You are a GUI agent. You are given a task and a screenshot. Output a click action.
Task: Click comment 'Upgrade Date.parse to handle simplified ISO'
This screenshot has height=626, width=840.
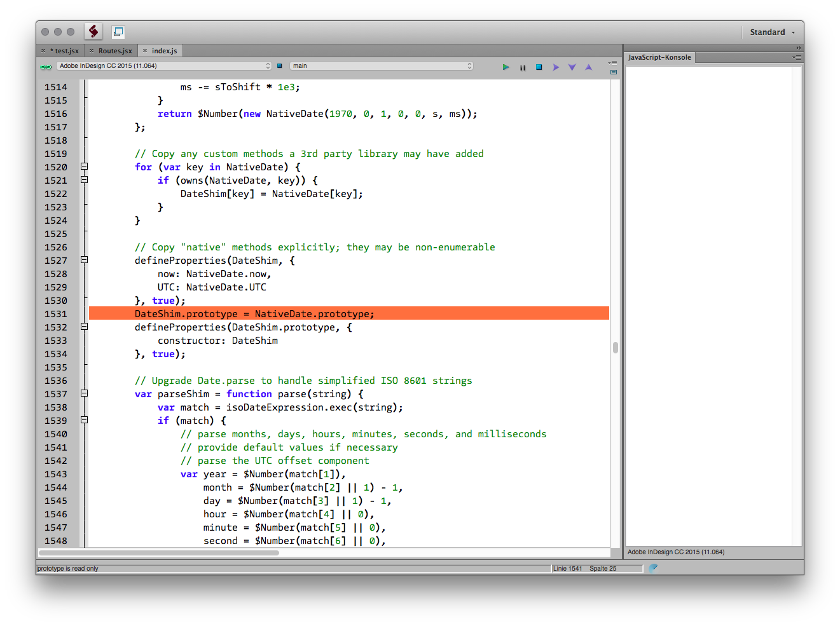(x=303, y=381)
